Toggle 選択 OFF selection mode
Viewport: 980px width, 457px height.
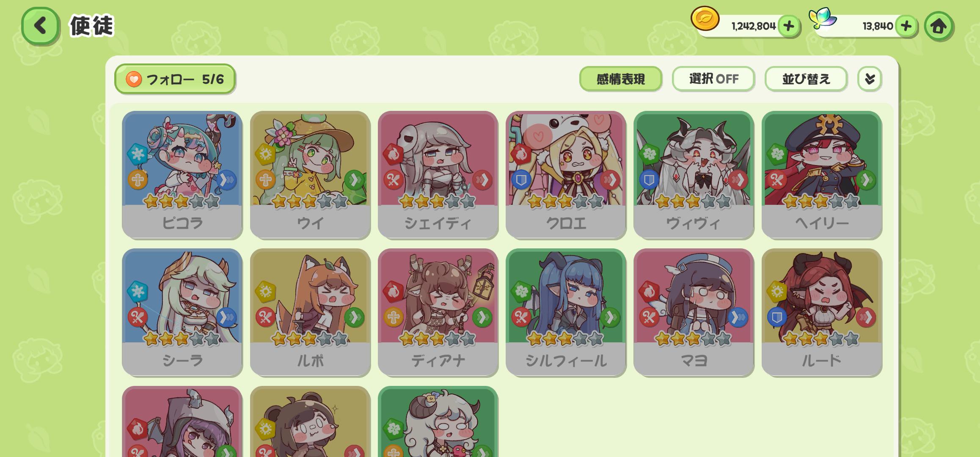[713, 79]
